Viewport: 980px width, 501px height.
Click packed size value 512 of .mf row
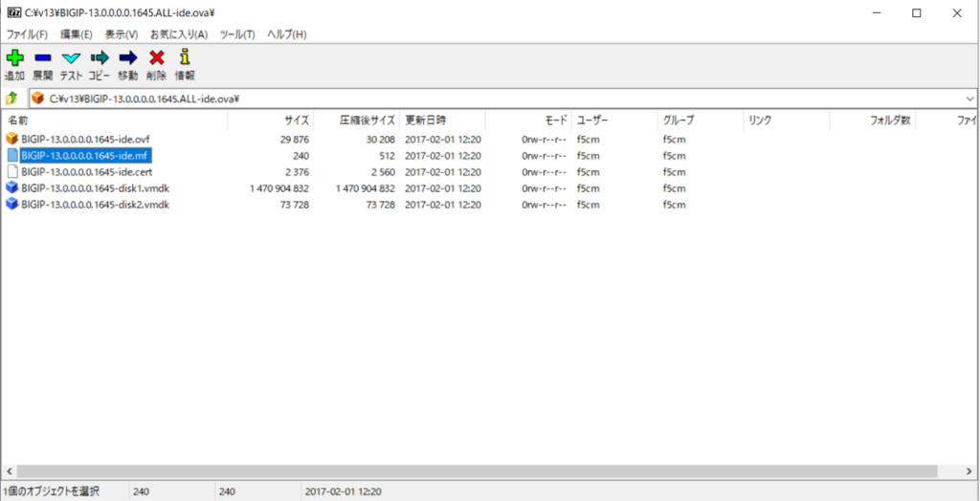388,155
